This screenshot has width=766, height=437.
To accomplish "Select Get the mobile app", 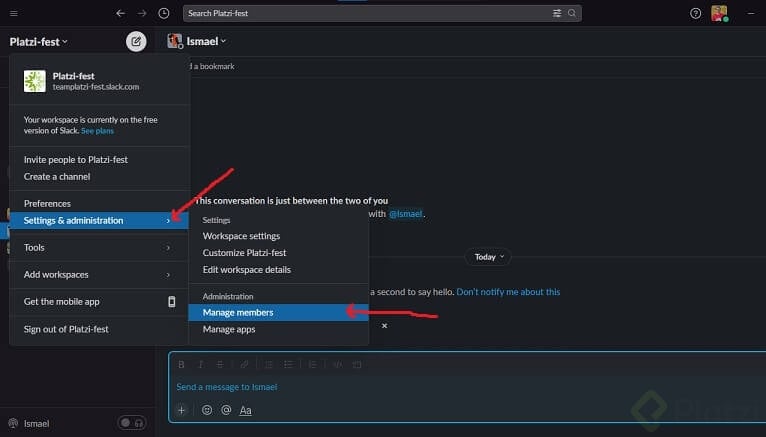I will click(99, 302).
